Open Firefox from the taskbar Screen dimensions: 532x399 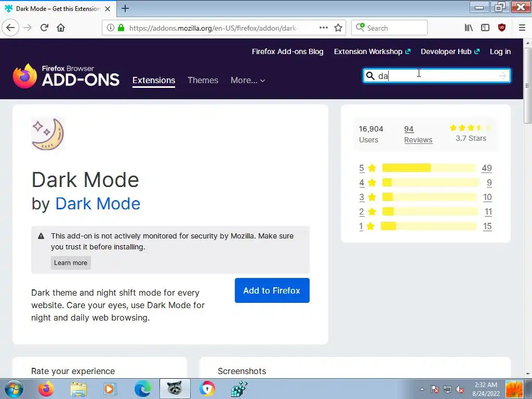click(46, 389)
